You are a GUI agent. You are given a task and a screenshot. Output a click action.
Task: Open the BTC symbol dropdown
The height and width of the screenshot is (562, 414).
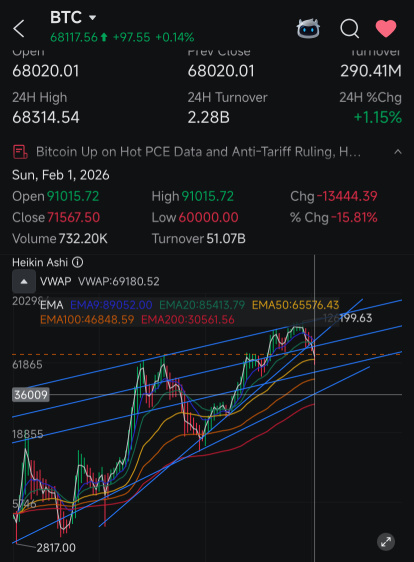(x=92, y=17)
